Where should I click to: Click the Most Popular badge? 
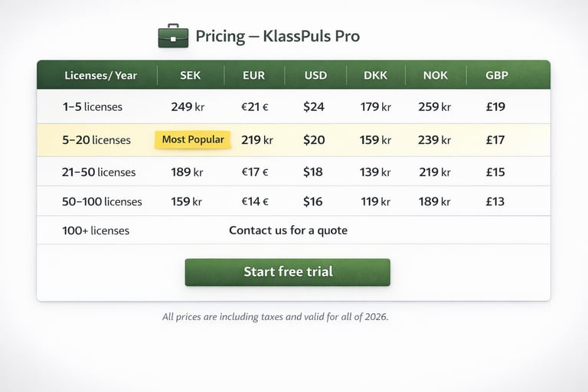[193, 139]
